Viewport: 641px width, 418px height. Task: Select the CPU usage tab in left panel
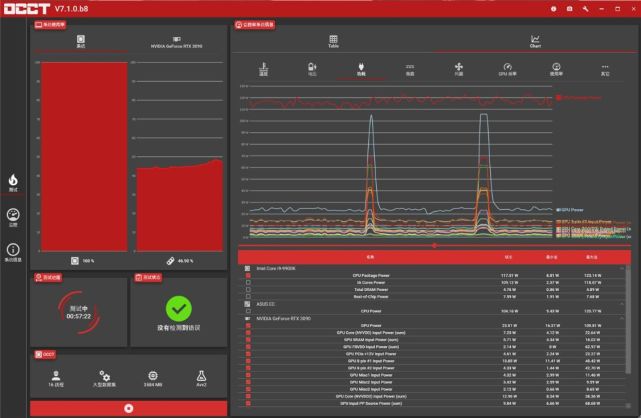click(x=81, y=41)
